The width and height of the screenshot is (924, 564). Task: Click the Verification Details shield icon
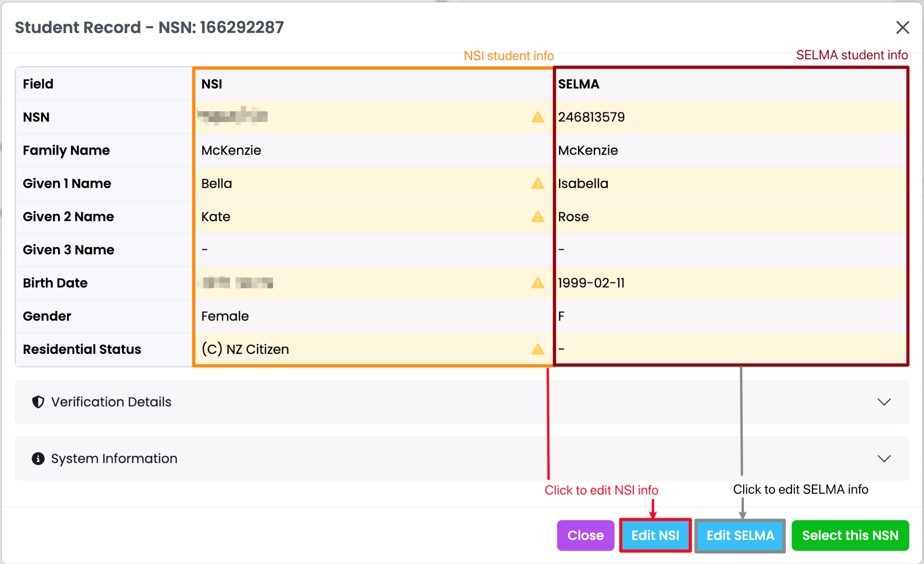point(38,402)
